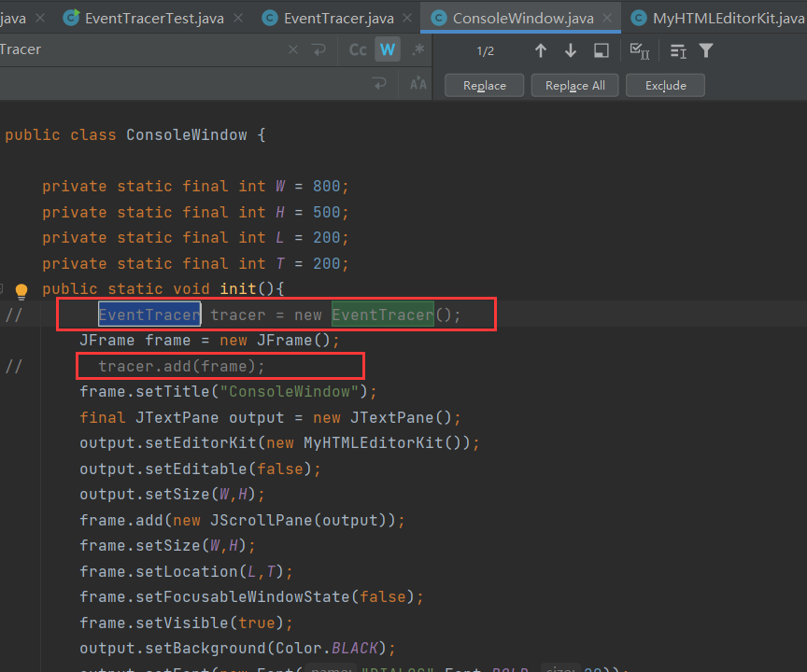Open search results in Find window
807x672 pixels.
(678, 51)
